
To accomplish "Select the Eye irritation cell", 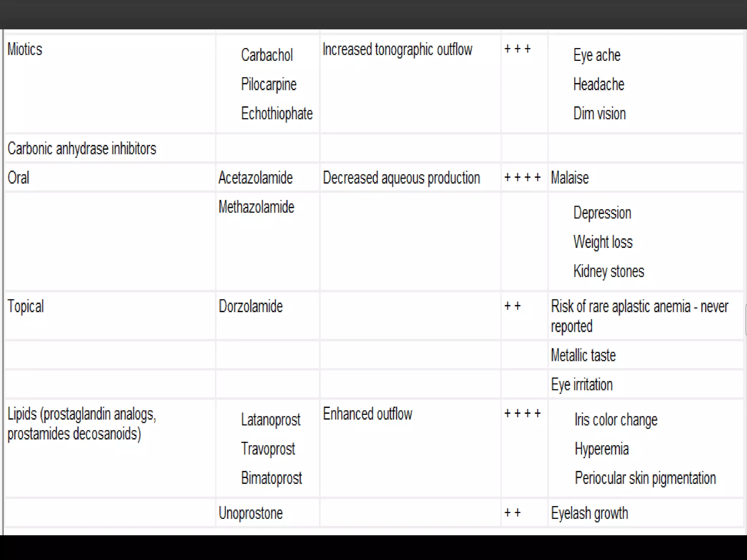I will pyautogui.click(x=646, y=384).
